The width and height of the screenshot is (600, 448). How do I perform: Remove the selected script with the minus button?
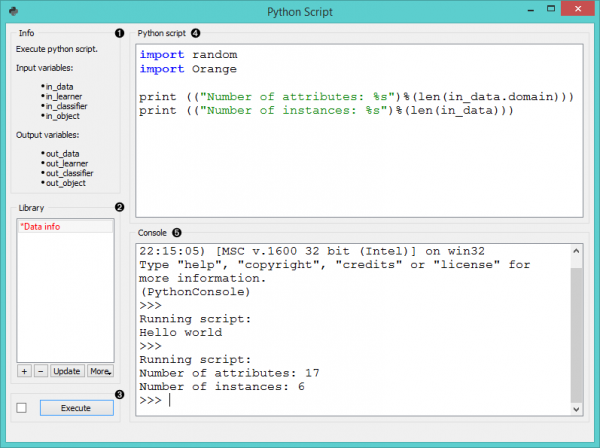[40, 370]
